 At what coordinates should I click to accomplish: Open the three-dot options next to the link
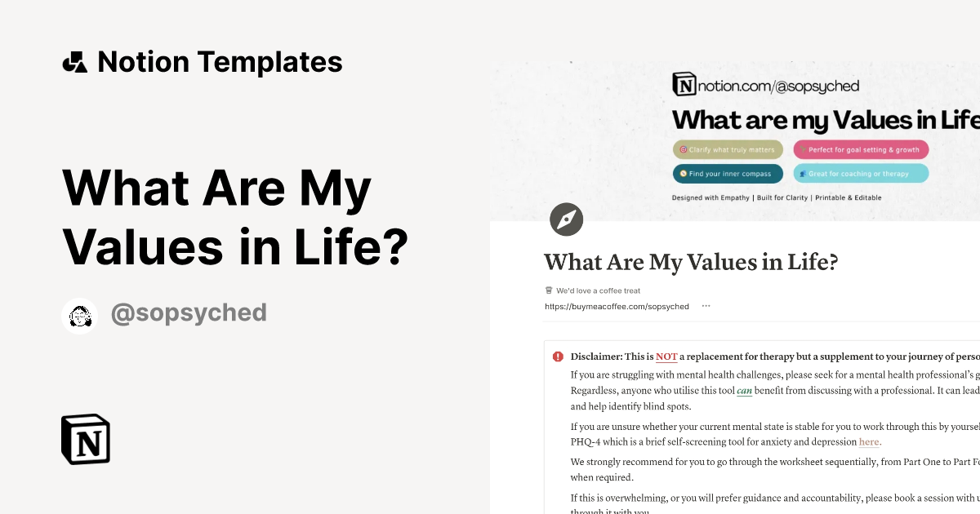pyautogui.click(x=706, y=305)
